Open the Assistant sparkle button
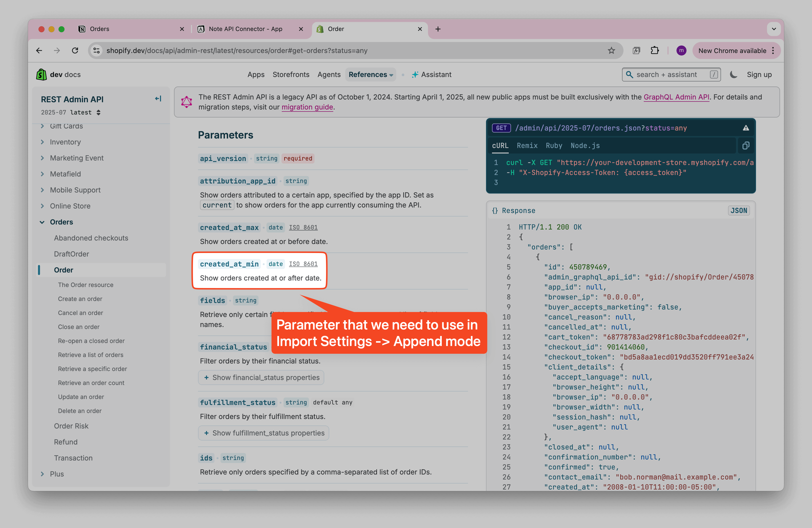The width and height of the screenshot is (812, 528). 431,74
